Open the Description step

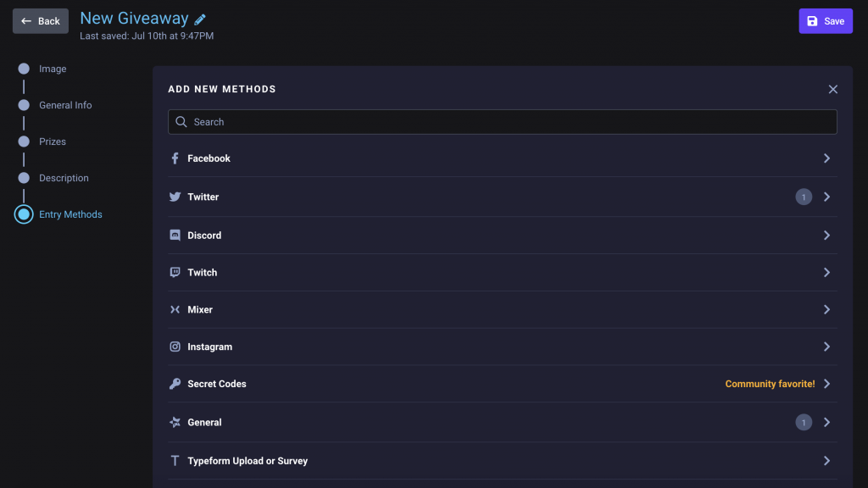64,178
